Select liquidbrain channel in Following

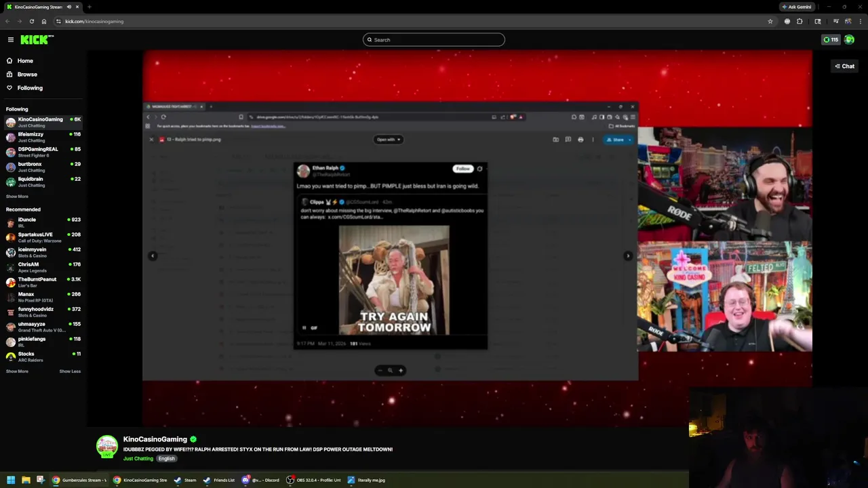pos(43,182)
